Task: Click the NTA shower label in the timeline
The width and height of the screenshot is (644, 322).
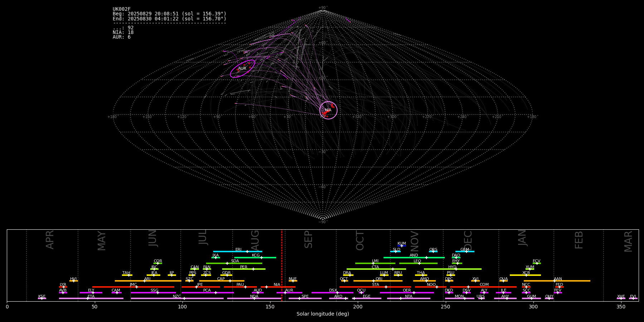Action: 409,297
